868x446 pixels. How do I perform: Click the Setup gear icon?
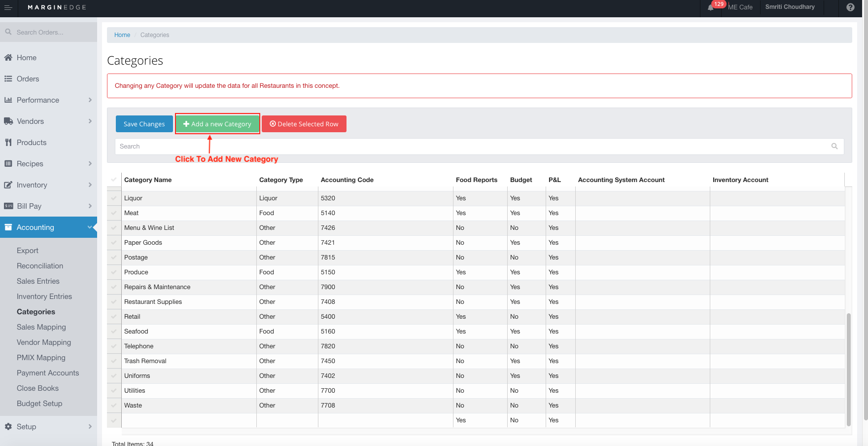pos(8,427)
